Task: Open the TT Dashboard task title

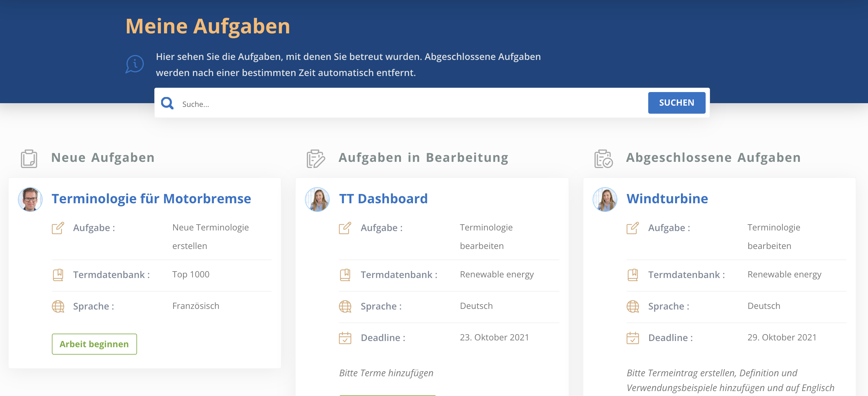Action: click(x=383, y=199)
